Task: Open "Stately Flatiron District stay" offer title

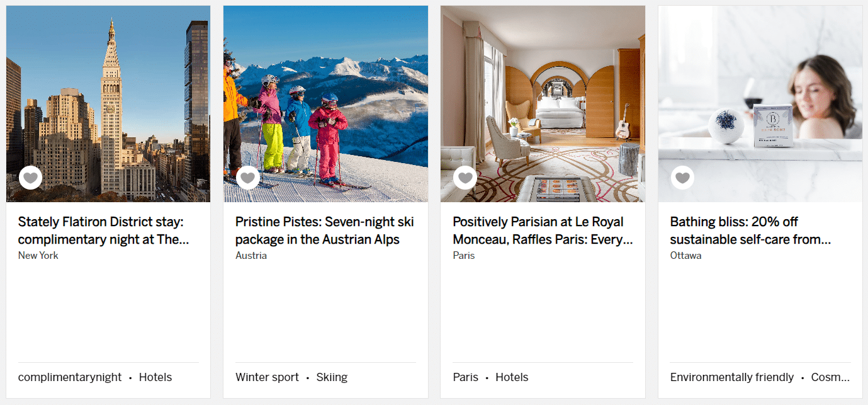Action: 103,231
